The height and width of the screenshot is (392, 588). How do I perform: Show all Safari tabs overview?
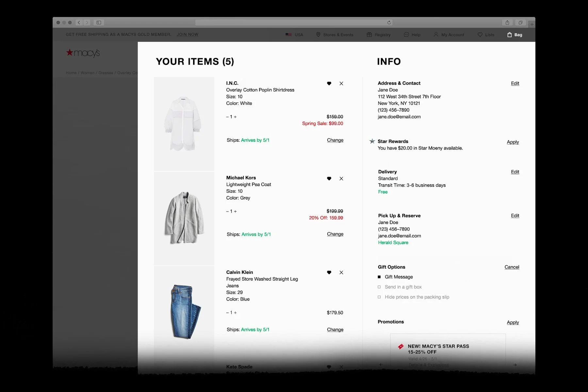[x=520, y=23]
